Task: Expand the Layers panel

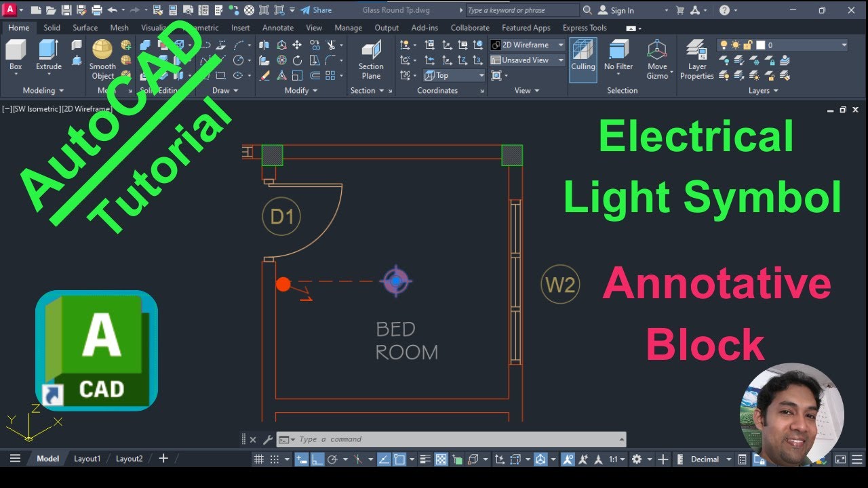Action: (764, 90)
